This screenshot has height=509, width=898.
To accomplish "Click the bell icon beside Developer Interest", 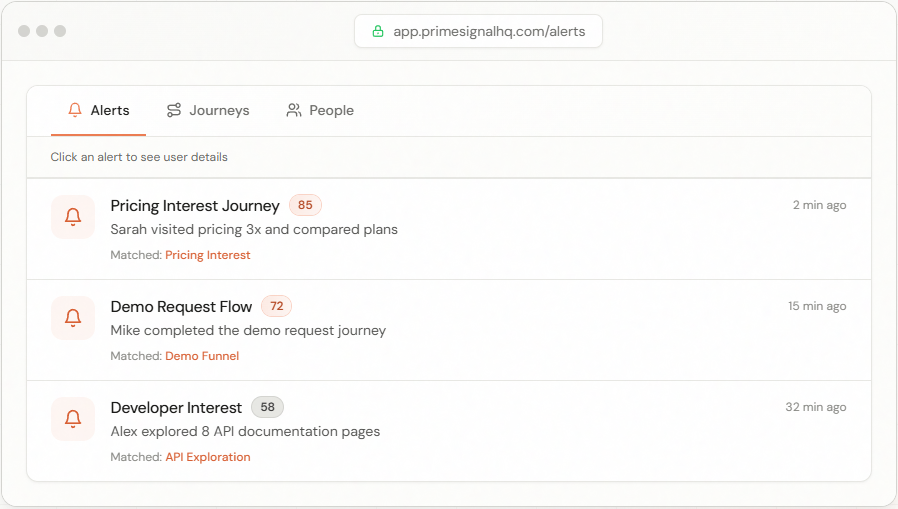I will [x=73, y=419].
